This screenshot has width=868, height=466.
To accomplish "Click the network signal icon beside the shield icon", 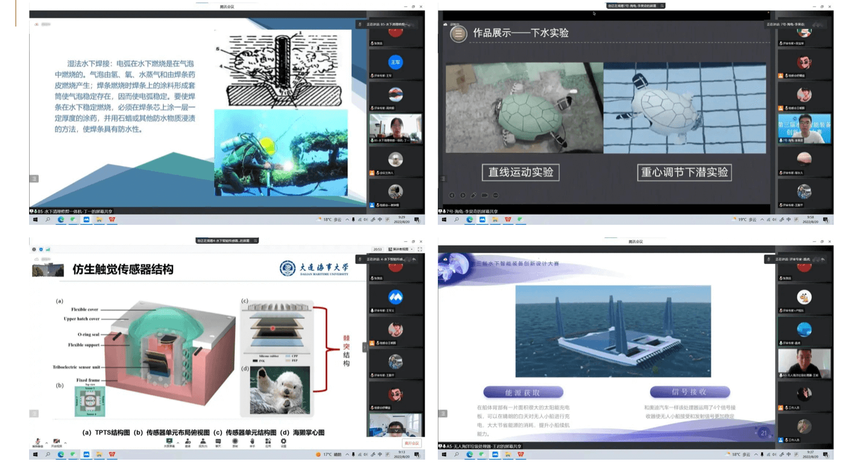I will [x=48, y=249].
